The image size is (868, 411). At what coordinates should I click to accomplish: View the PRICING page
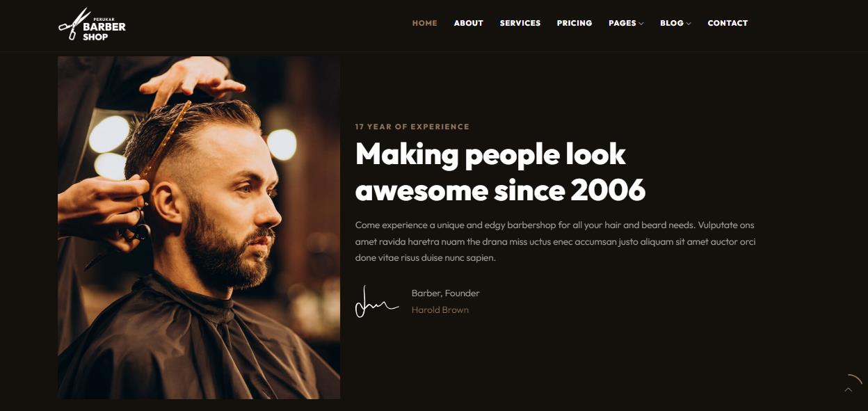click(574, 23)
